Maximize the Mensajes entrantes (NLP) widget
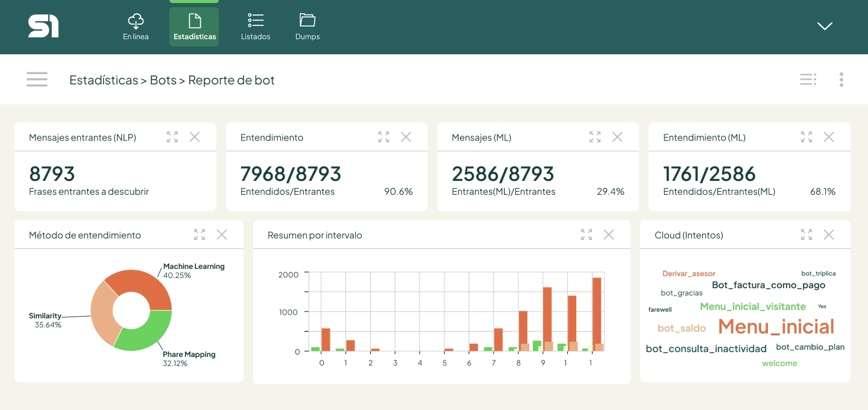Screen dimensions: 868x410 pyautogui.click(x=172, y=137)
